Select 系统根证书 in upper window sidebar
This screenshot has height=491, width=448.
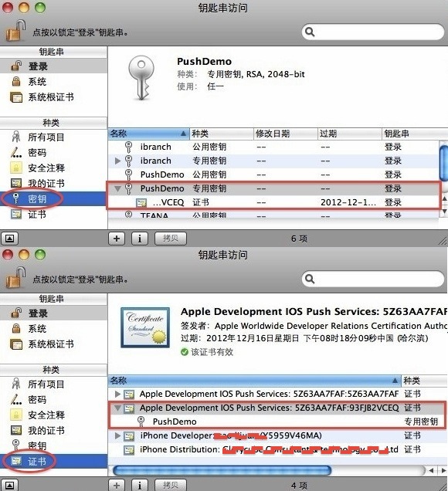coord(53,97)
